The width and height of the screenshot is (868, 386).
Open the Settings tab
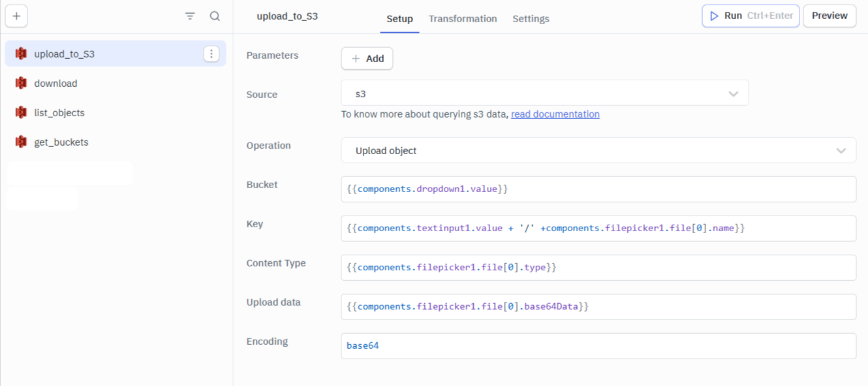[x=530, y=19]
